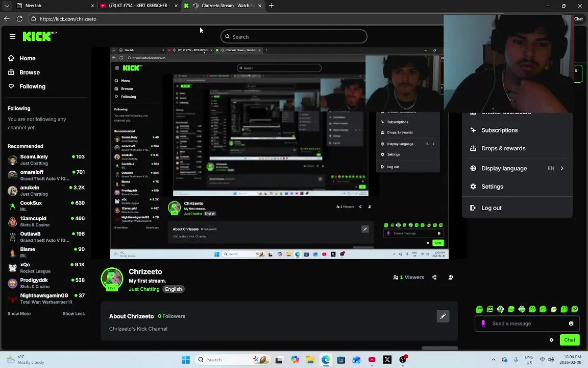Open CookSux IRL channel
Screen dimensions: 588x368
pyautogui.click(x=46, y=206)
